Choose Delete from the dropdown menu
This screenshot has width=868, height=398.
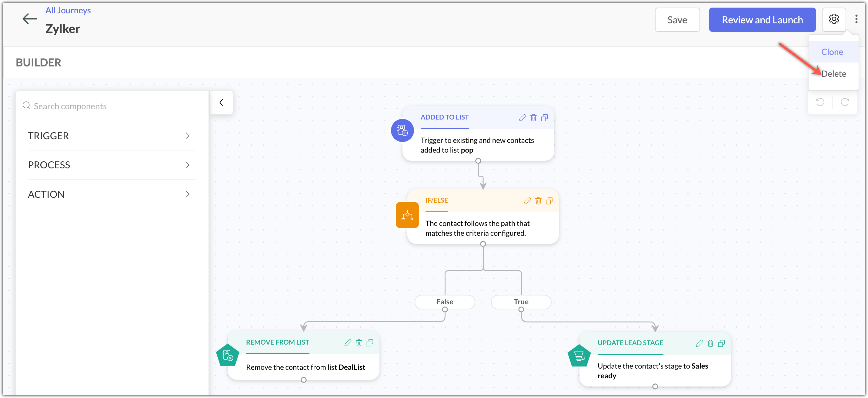click(x=833, y=74)
